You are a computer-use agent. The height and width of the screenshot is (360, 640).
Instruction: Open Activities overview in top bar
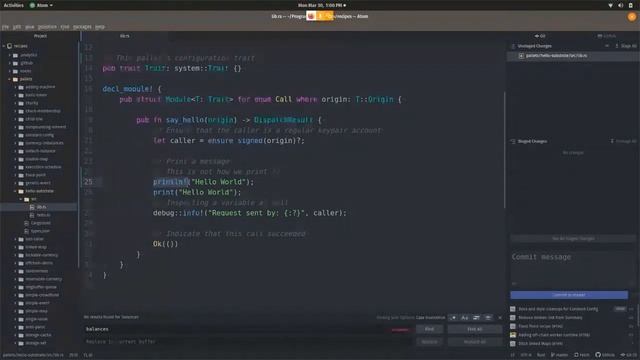click(x=13, y=5)
